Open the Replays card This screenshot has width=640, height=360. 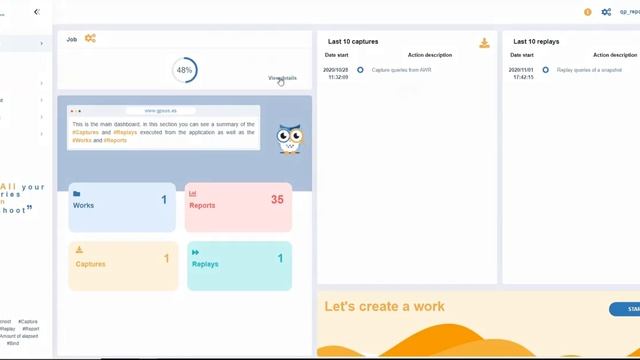240,266
